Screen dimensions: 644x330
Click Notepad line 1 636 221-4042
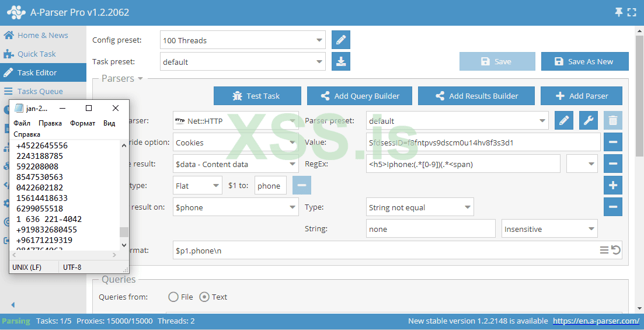(x=49, y=219)
